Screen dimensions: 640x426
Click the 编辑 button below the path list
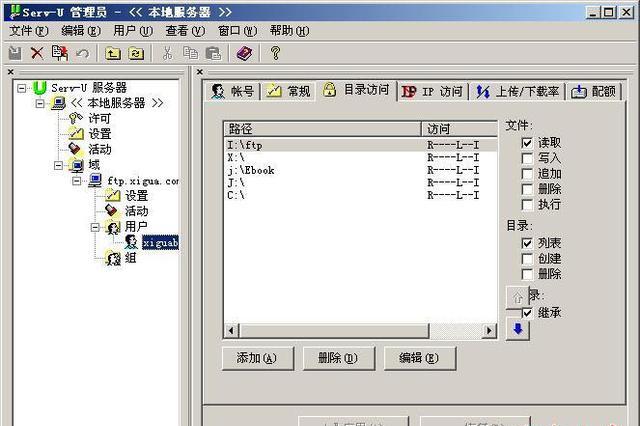click(419, 358)
